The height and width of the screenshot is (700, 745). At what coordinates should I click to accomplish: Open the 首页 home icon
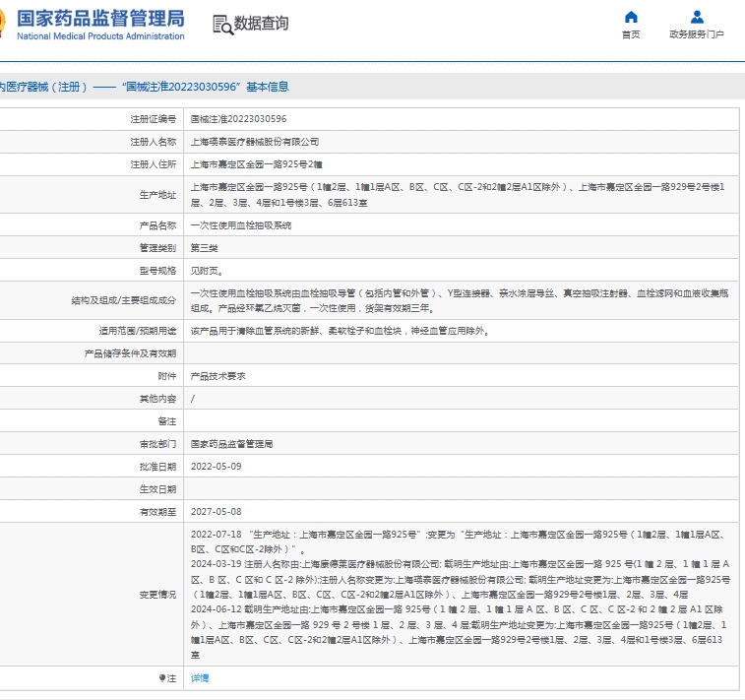click(x=631, y=17)
